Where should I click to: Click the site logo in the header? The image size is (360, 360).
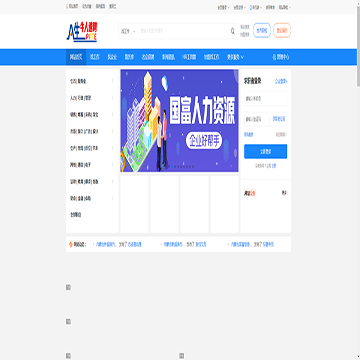82,32
